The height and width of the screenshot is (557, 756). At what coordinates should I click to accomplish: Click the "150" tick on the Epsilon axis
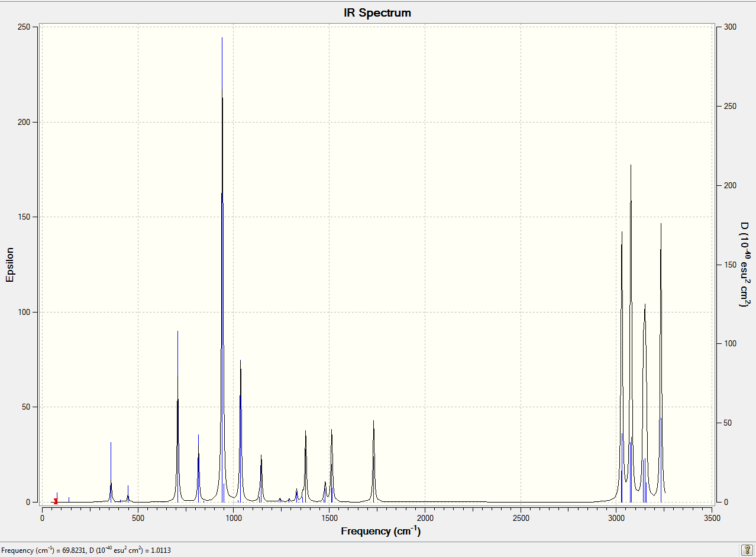click(x=24, y=217)
